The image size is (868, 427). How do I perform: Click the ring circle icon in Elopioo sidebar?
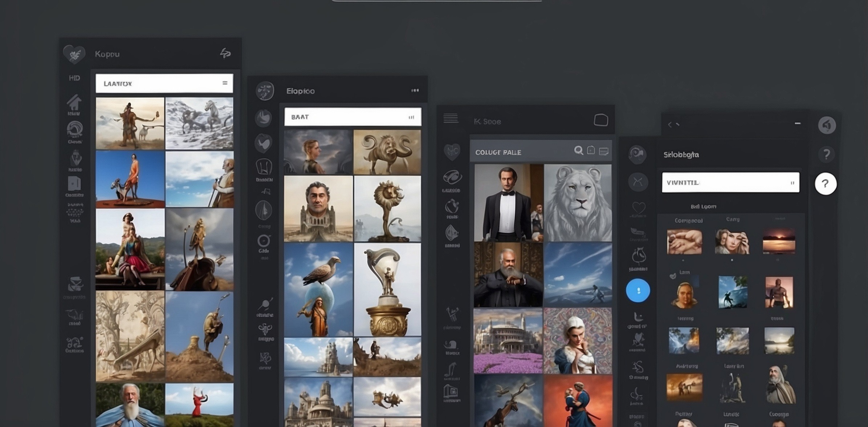coord(264,241)
